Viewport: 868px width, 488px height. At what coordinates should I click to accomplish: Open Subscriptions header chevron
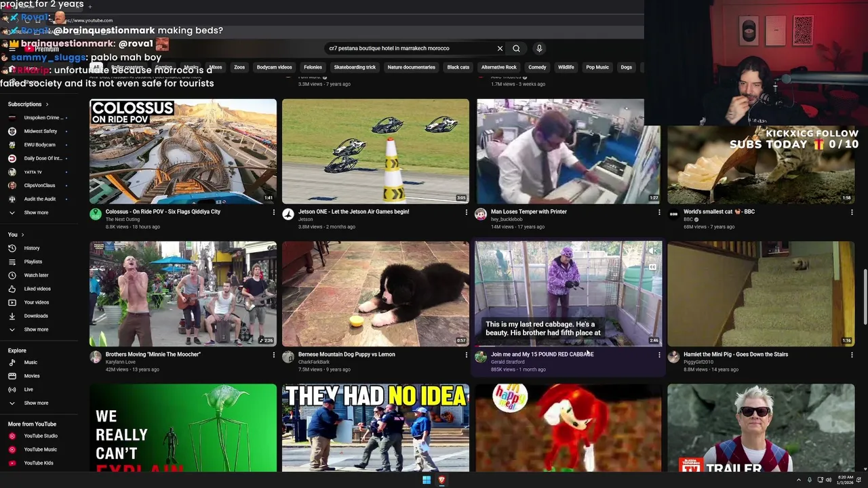(47, 104)
